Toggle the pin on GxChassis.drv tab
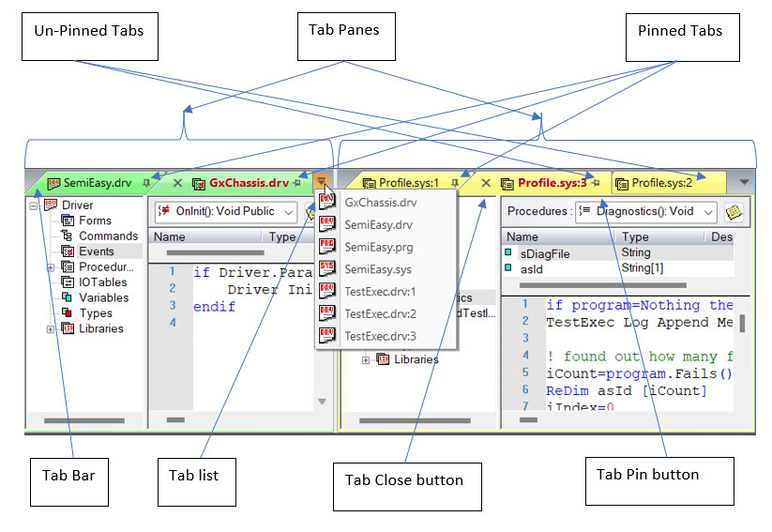Screen dimensions: 772x532 coord(297,184)
